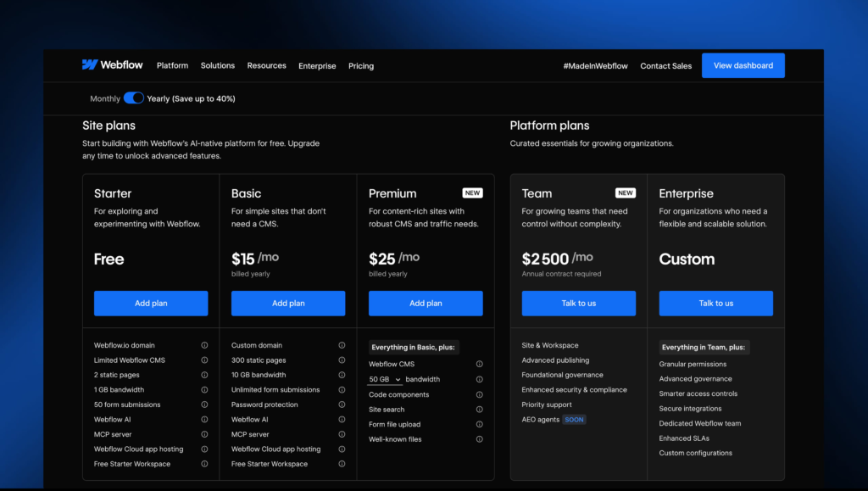Click the $2 500 /mo Team price
The width and height of the screenshot is (868, 491).
coord(558,259)
